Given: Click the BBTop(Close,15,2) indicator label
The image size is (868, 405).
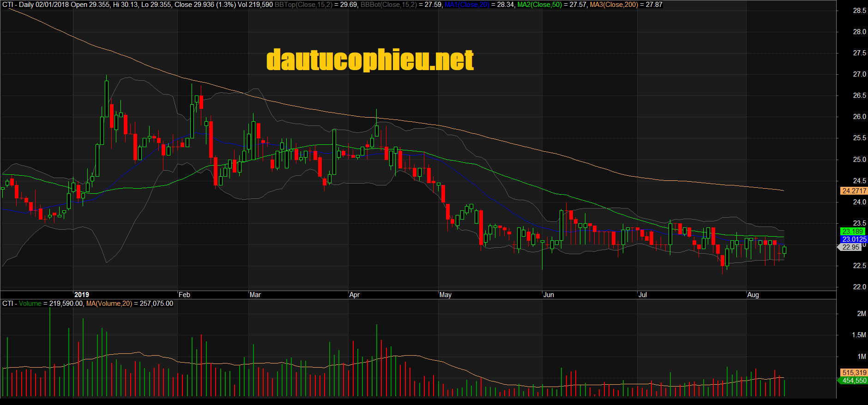Looking at the screenshot, I should click(x=303, y=5).
